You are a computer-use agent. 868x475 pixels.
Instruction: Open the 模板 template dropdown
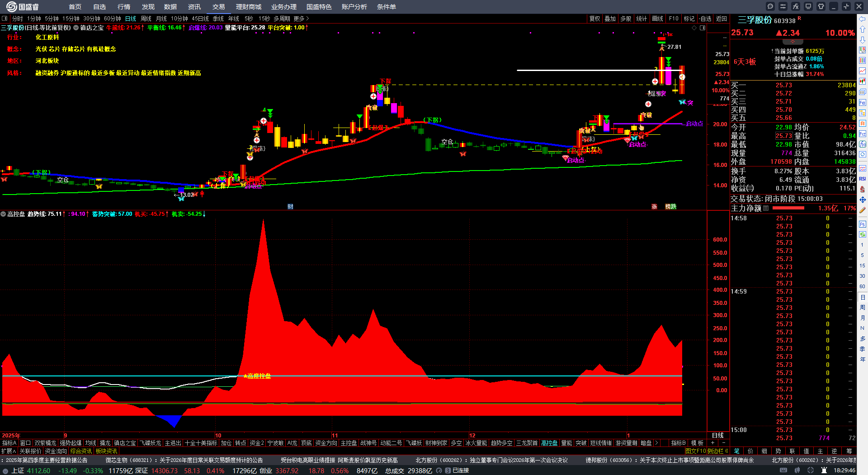tap(697, 443)
